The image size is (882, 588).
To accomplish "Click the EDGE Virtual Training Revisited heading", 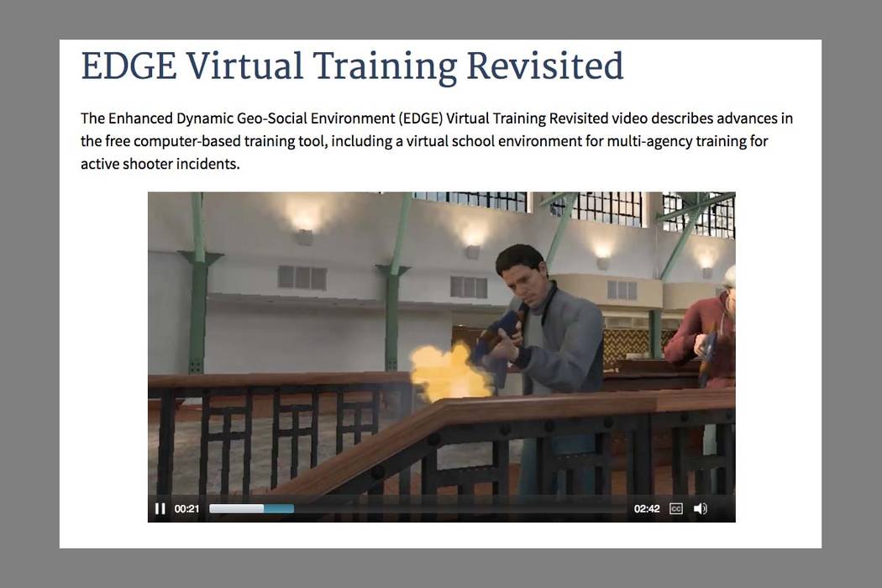I will [352, 67].
